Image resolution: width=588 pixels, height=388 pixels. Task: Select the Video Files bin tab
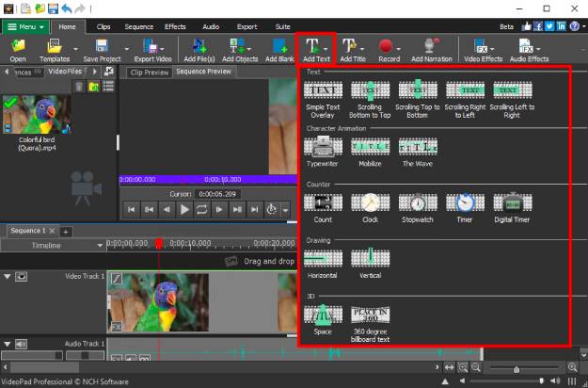tap(65, 72)
